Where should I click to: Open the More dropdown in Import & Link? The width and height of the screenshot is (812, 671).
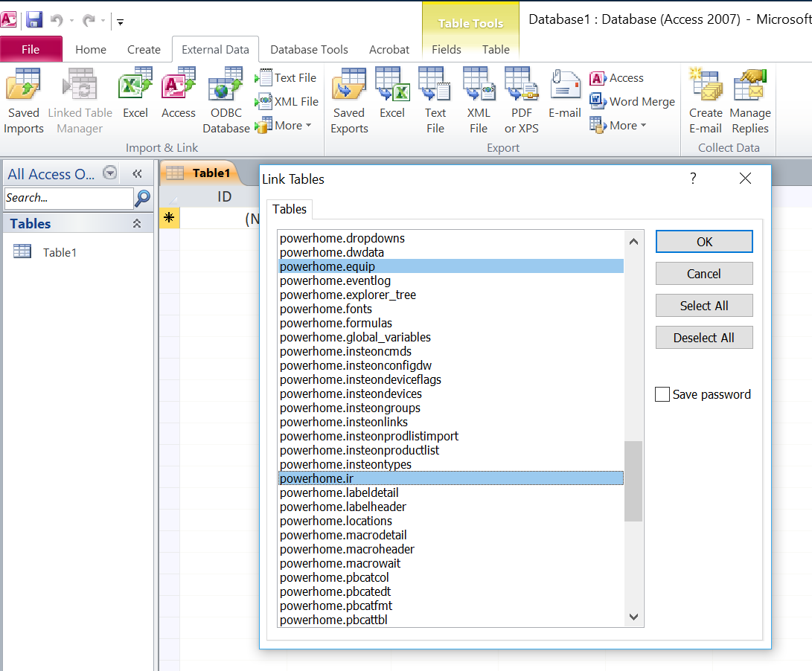[x=284, y=125]
